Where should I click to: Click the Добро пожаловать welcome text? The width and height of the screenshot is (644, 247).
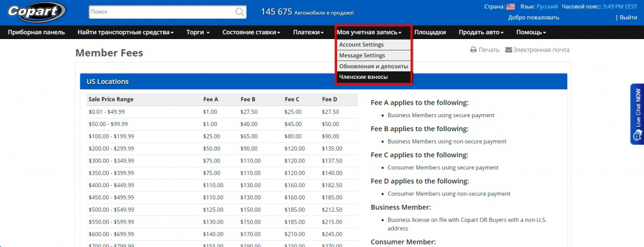click(533, 17)
